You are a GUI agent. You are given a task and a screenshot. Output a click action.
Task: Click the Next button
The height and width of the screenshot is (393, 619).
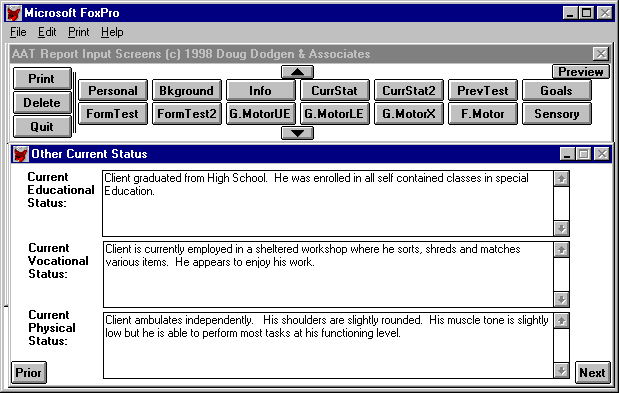coord(592,372)
